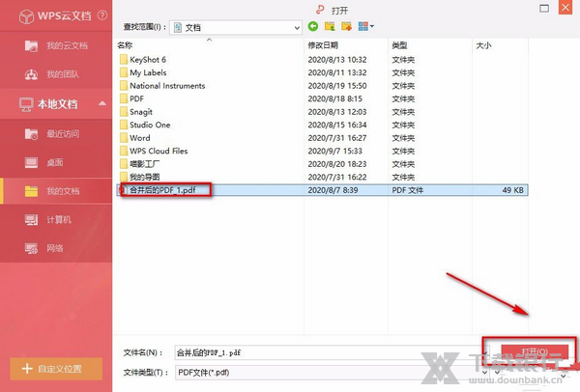Click the KeyShot 6 folder icon
Image resolution: width=580 pixels, height=392 pixels.
coord(124,60)
